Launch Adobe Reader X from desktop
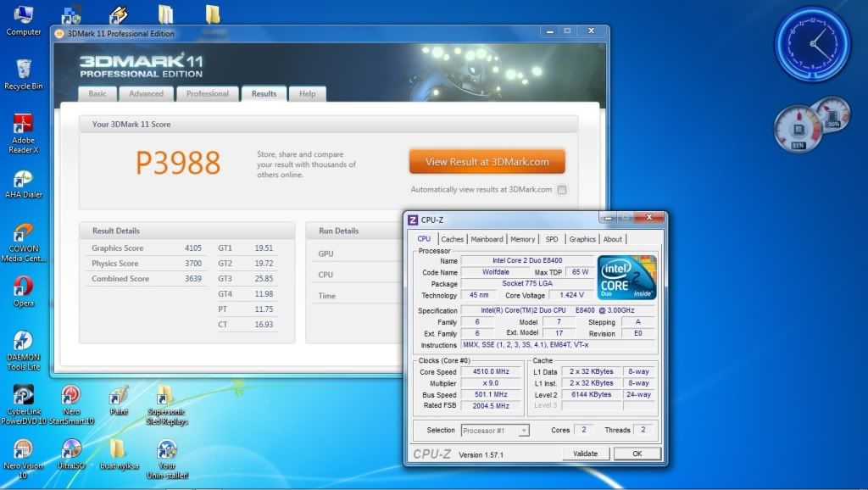Image resolution: width=868 pixels, height=490 pixels. click(23, 133)
